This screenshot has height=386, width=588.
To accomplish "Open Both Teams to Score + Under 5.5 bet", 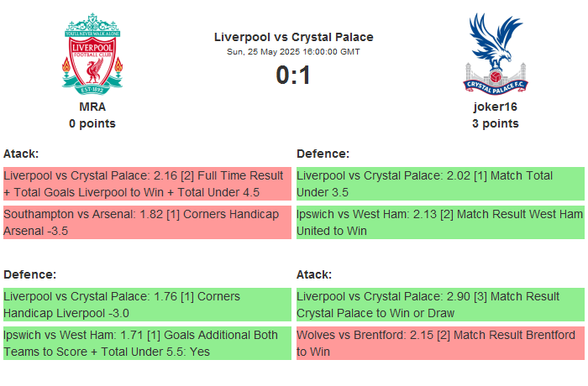I will (147, 343).
